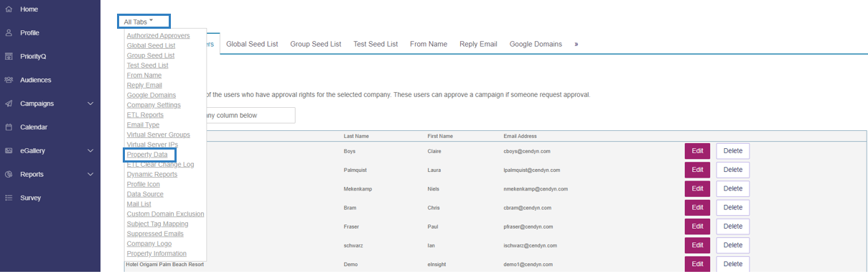Image resolution: width=868 pixels, height=274 pixels.
Task: Open Mail List link
Action: click(x=139, y=204)
